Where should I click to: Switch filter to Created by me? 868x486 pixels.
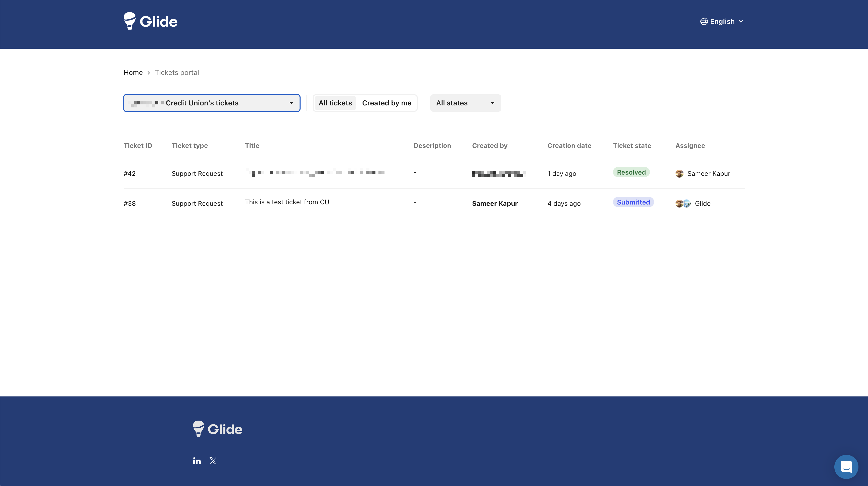pyautogui.click(x=387, y=103)
